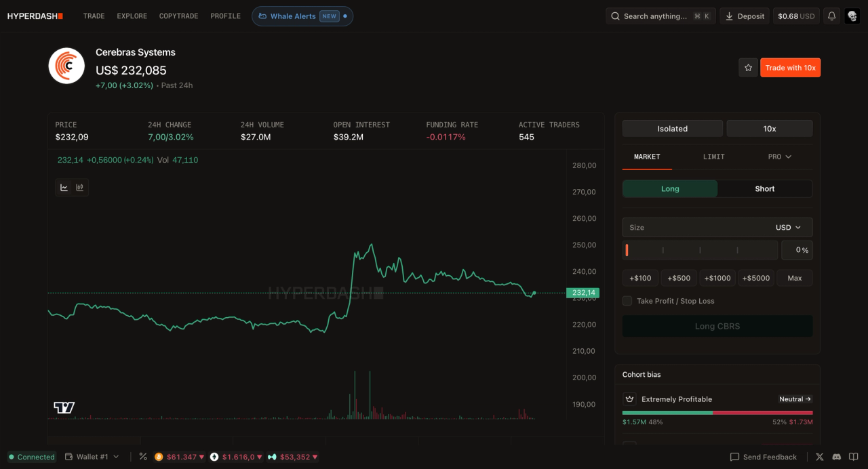Image resolution: width=868 pixels, height=469 pixels.
Task: Click the US$ 232,085 headline price
Action: [x=131, y=70]
